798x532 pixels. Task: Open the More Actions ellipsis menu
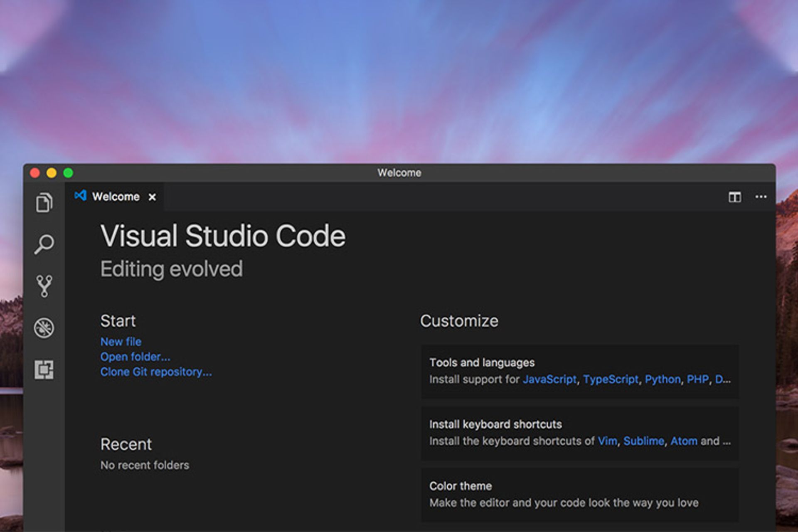[x=761, y=197]
